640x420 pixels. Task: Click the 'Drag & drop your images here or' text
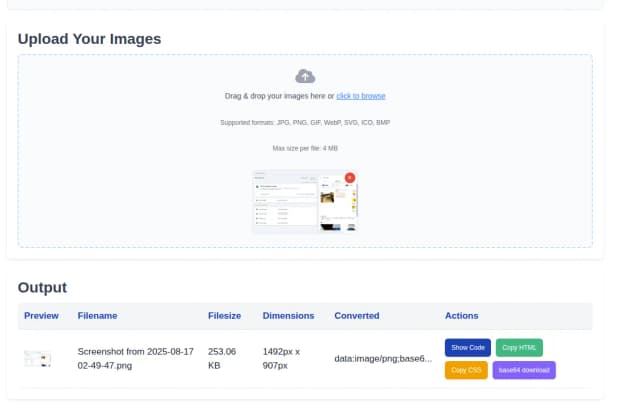click(279, 96)
